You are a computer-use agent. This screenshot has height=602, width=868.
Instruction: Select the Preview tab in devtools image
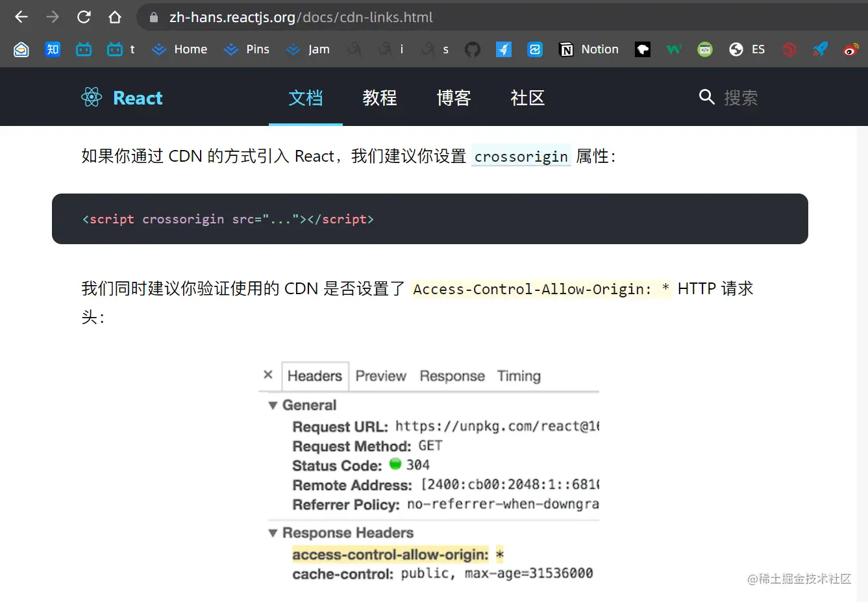point(380,376)
